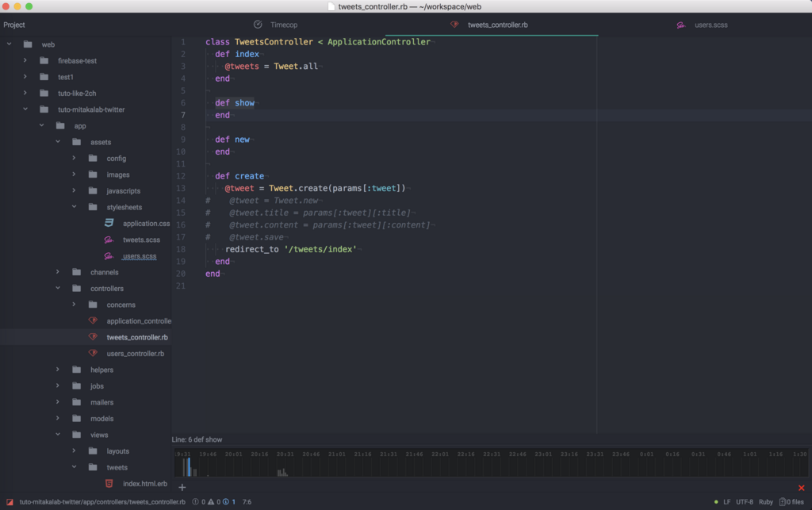
Task: Select the jobs folder
Action: [97, 386]
